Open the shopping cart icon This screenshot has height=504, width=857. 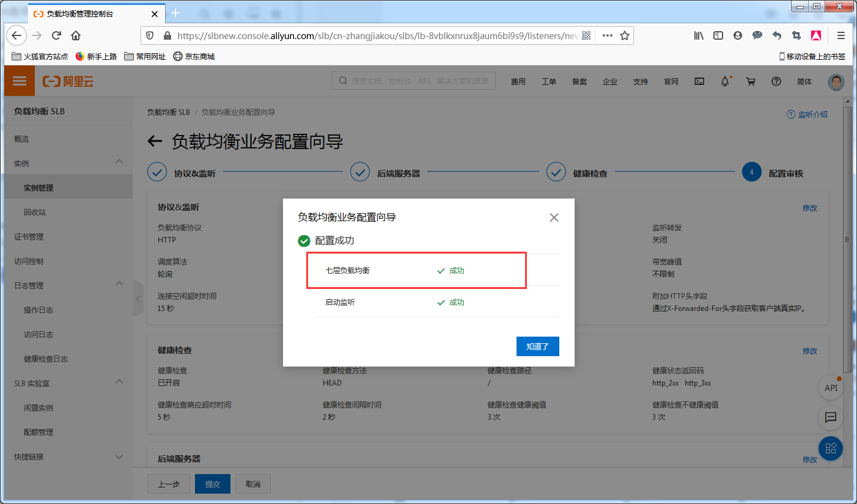751,81
